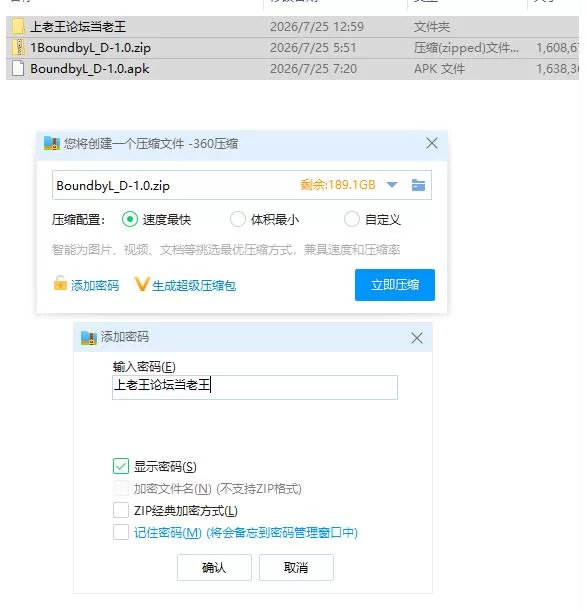Screen dimensions: 587x609
Task: Tick the 记住密码 checkbox
Action: click(121, 532)
